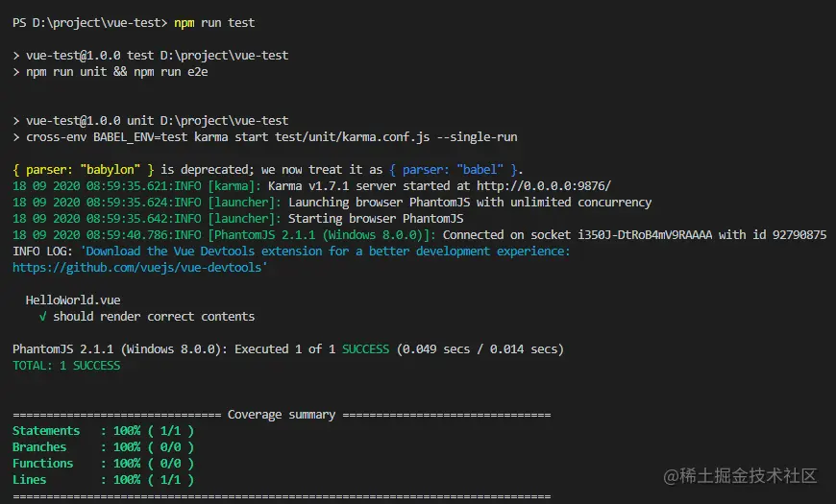Select the Branches coverage row label
Screen dimensions: 836x504
coord(39,447)
